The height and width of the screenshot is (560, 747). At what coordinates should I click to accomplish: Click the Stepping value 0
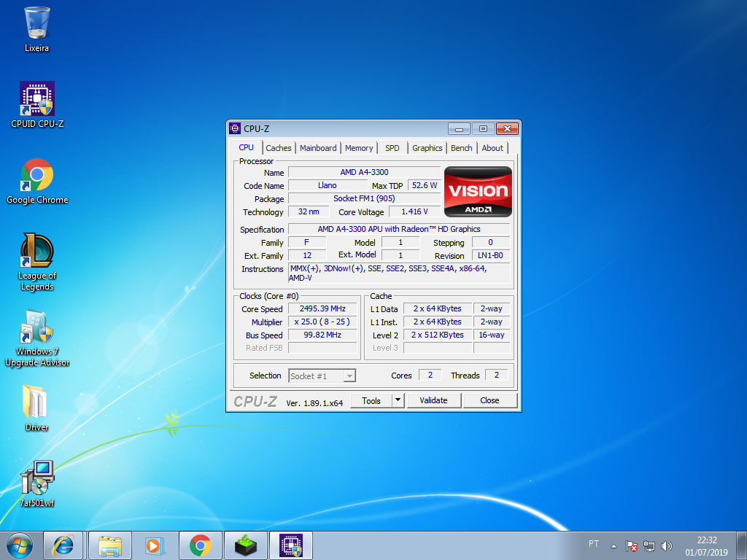tap(491, 242)
